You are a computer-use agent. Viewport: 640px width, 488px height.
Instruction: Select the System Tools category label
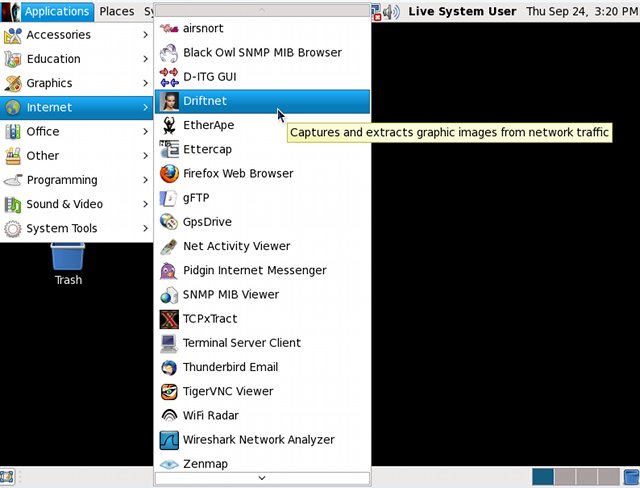(62, 228)
